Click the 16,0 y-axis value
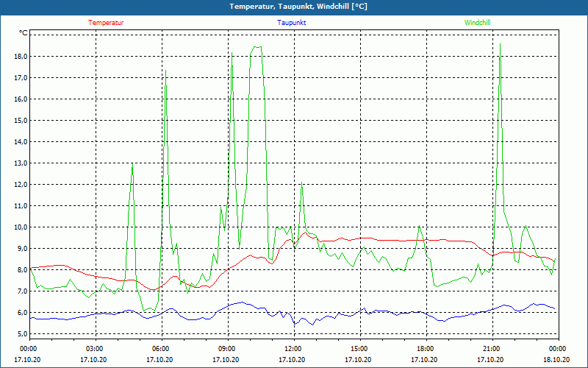 coord(21,99)
